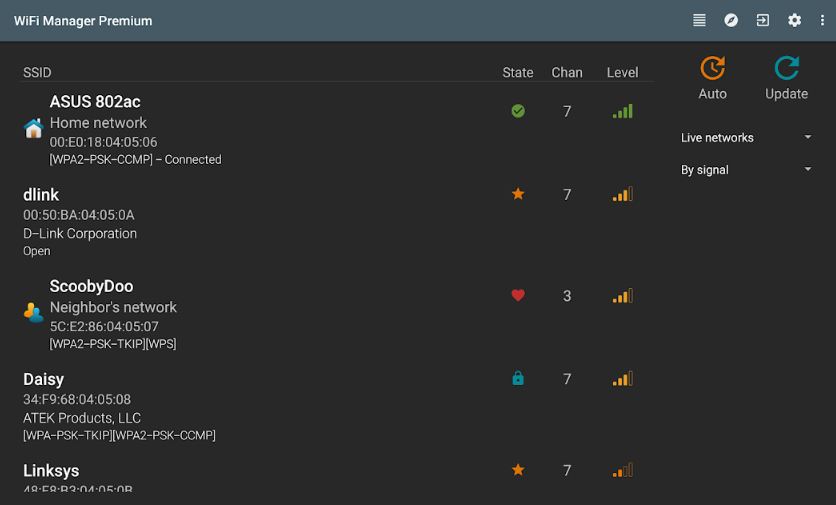Select the ScoobyDoo network name
The width and height of the screenshot is (836, 505).
(x=91, y=286)
